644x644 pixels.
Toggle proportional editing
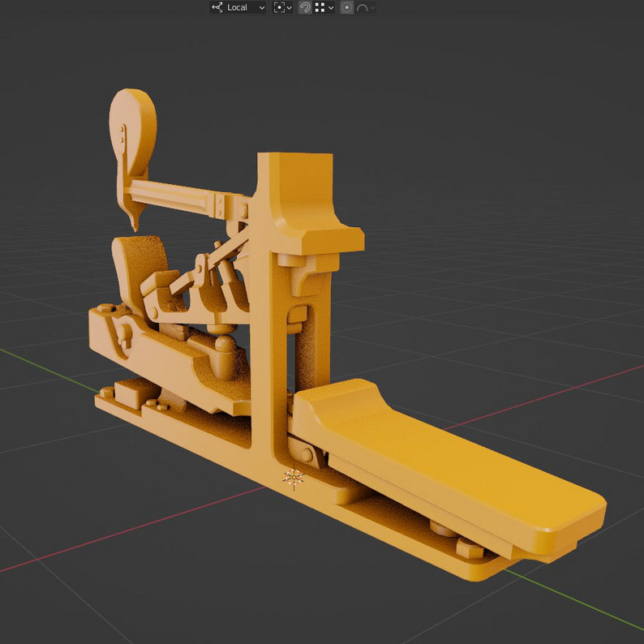[x=346, y=7]
